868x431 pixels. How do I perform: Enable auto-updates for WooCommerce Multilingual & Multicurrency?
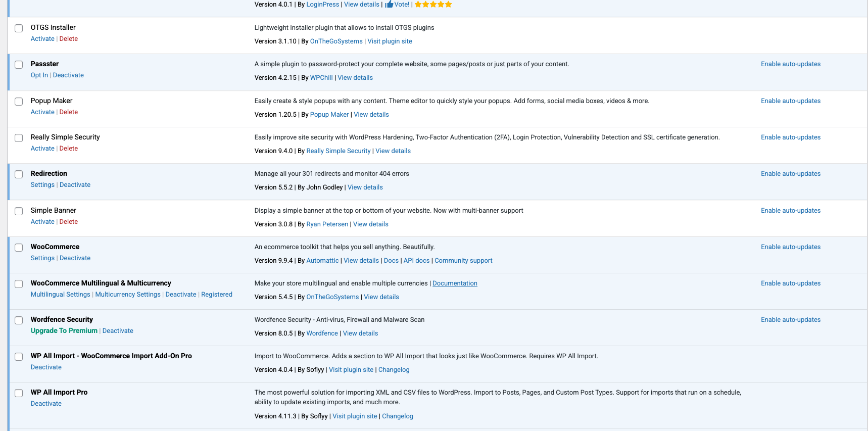click(x=791, y=283)
